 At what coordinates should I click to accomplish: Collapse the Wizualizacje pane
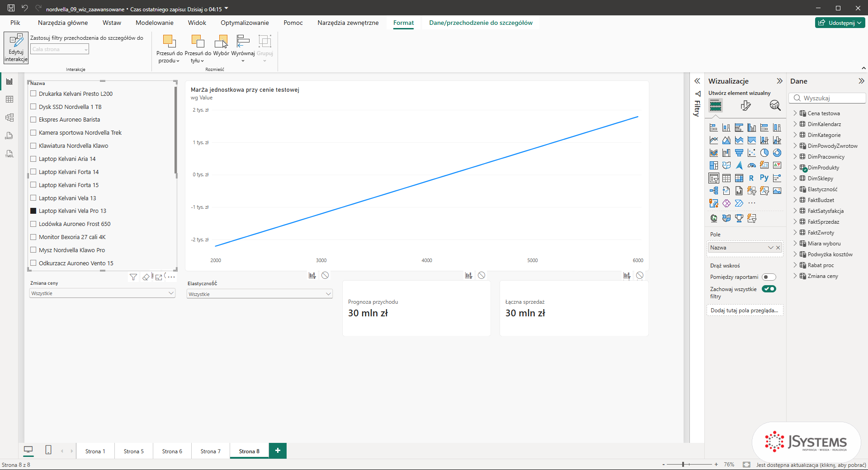[x=779, y=81]
